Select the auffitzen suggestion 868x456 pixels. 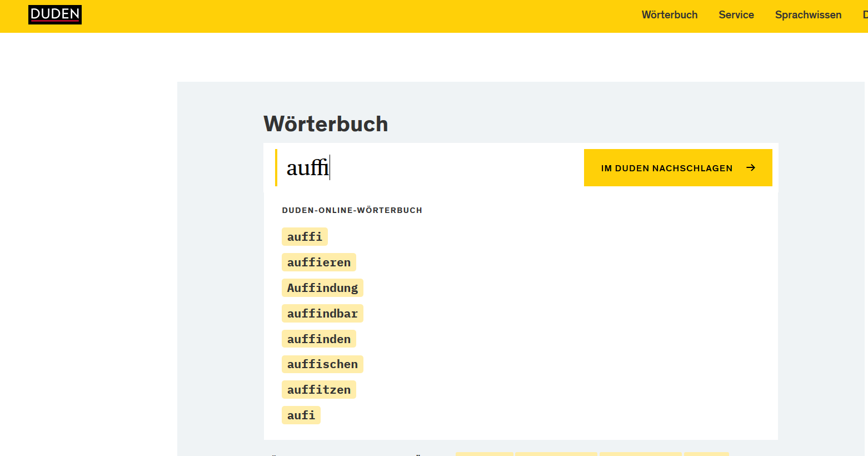(x=318, y=390)
